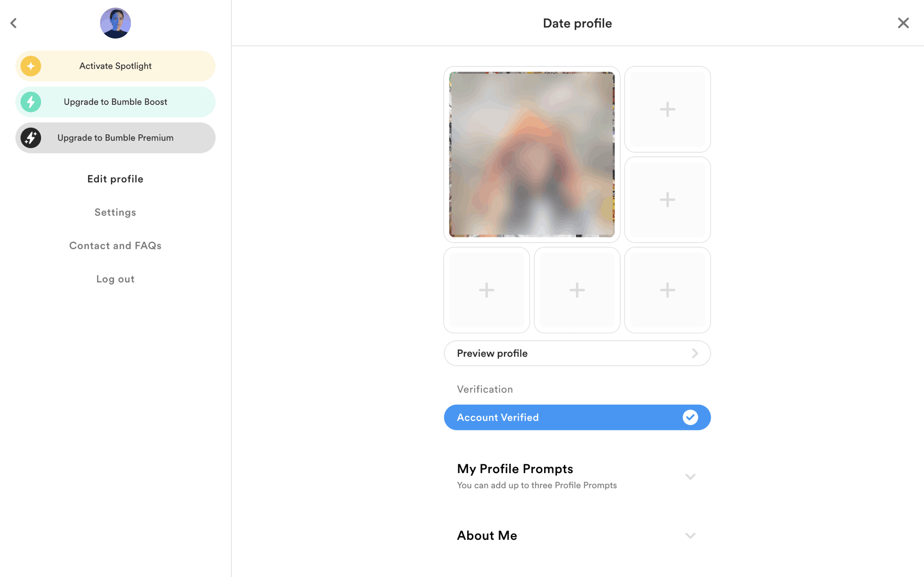This screenshot has height=577, width=924.
Task: Click the green Bumble Boost lightning icon
Action: pos(31,102)
